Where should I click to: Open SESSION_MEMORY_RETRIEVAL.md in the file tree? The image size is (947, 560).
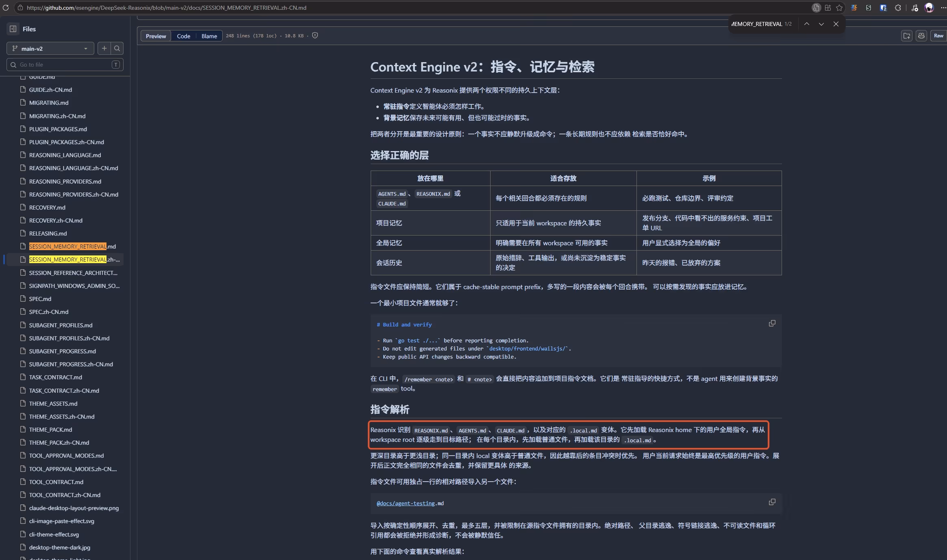click(72, 246)
